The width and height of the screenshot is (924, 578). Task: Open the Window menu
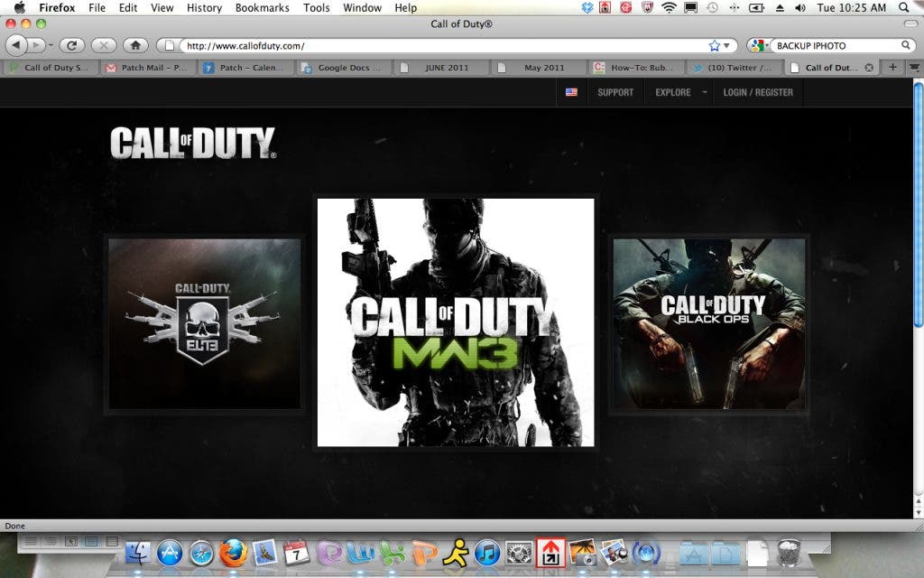point(363,7)
